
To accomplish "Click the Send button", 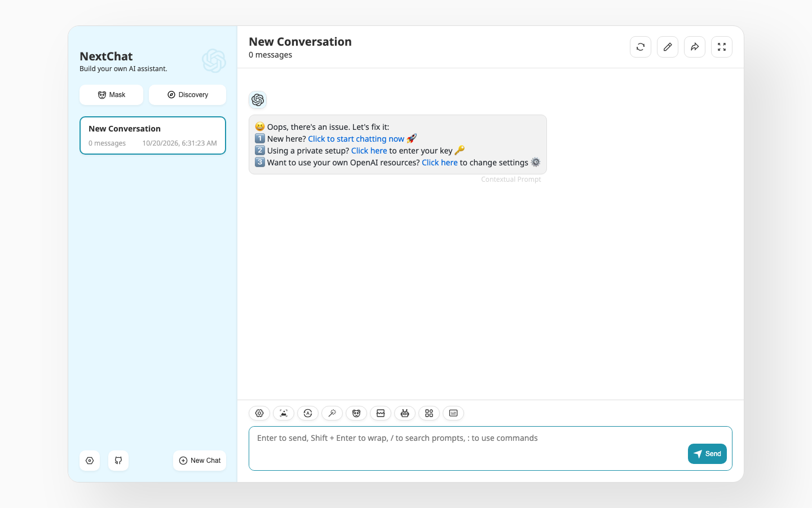I will pyautogui.click(x=707, y=454).
